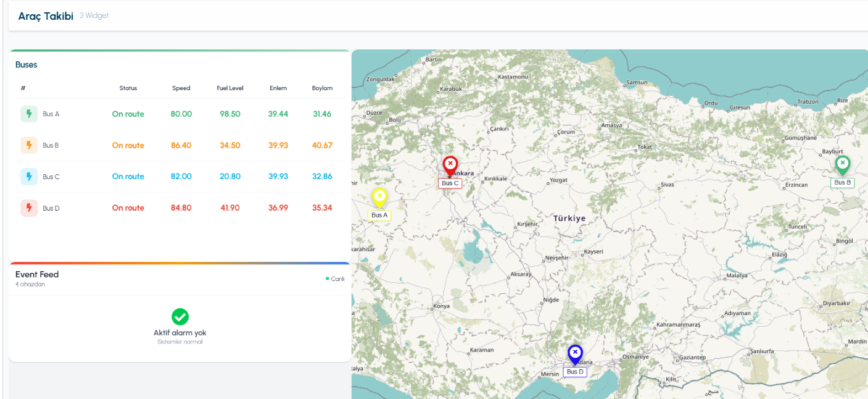This screenshot has height=399, width=868.
Task: Click the Event Feed title
Action: pos(37,274)
